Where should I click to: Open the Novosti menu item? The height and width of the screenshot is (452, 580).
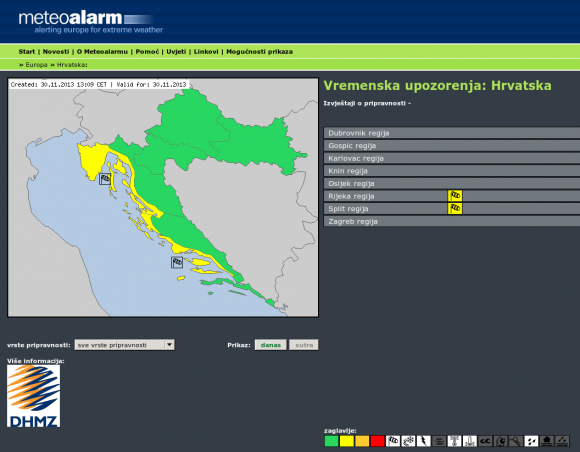pyautogui.click(x=56, y=51)
